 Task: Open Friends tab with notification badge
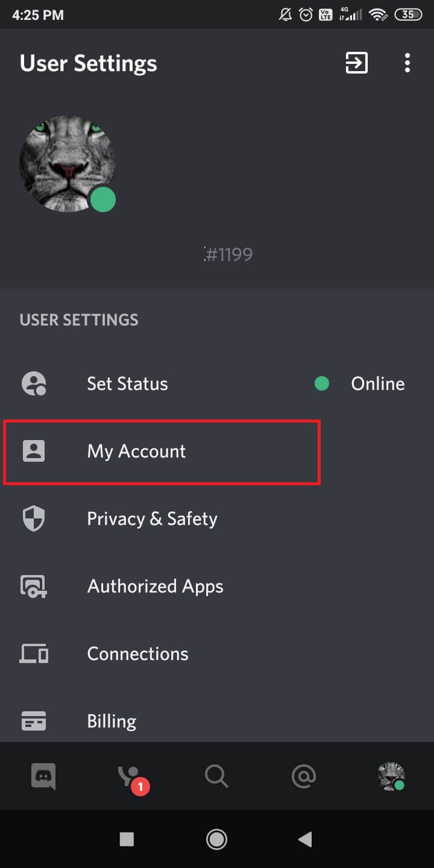[x=130, y=776]
